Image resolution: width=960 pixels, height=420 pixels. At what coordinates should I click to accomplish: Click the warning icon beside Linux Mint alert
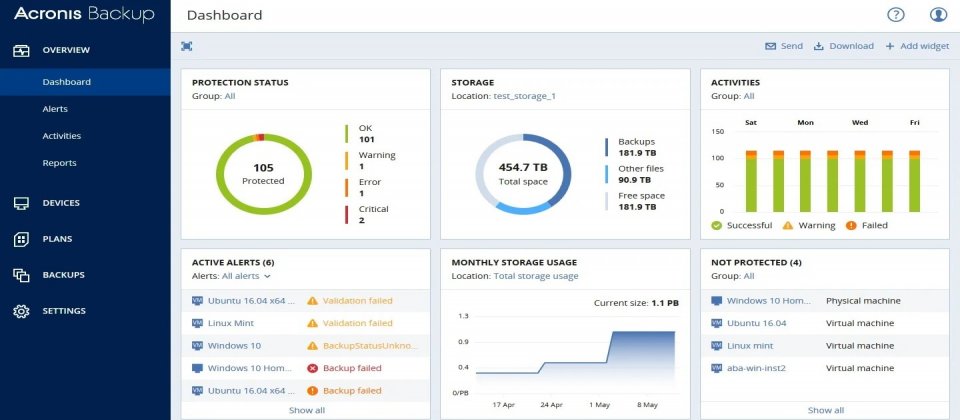click(x=312, y=323)
